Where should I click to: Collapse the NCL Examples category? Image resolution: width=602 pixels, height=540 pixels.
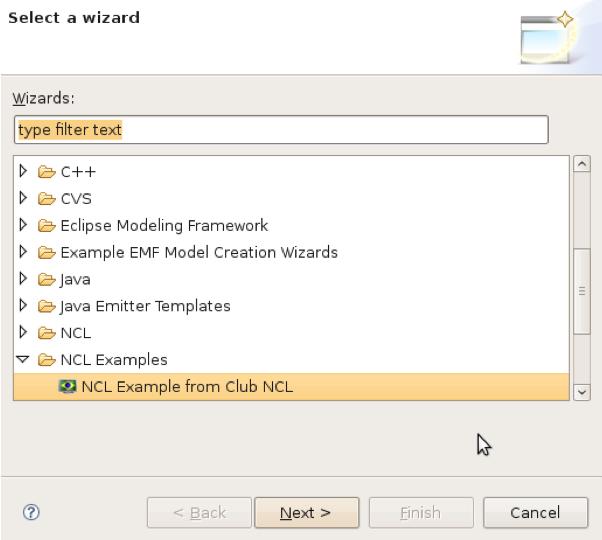pyautogui.click(x=26, y=360)
